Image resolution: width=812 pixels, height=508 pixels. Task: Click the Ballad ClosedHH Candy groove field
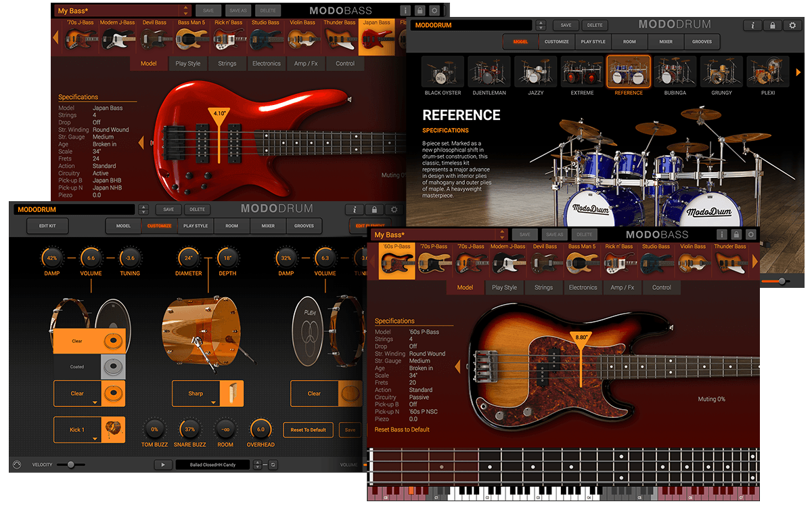coord(213,465)
